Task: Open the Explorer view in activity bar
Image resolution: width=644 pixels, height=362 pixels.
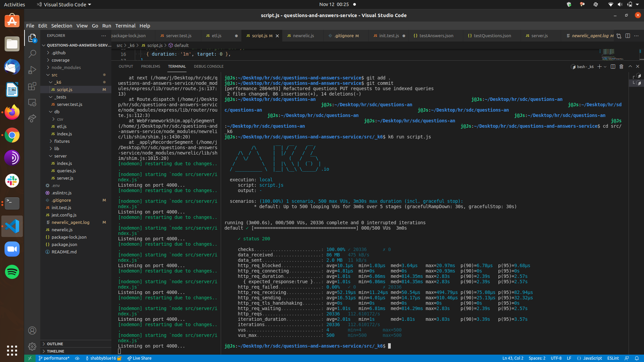Action: tap(32, 38)
